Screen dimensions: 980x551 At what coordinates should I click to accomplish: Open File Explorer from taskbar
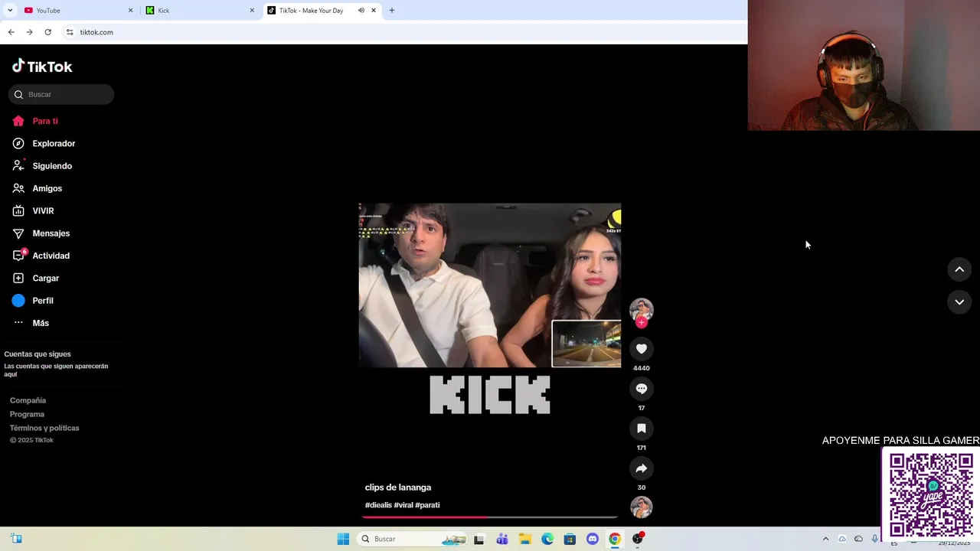click(x=525, y=539)
